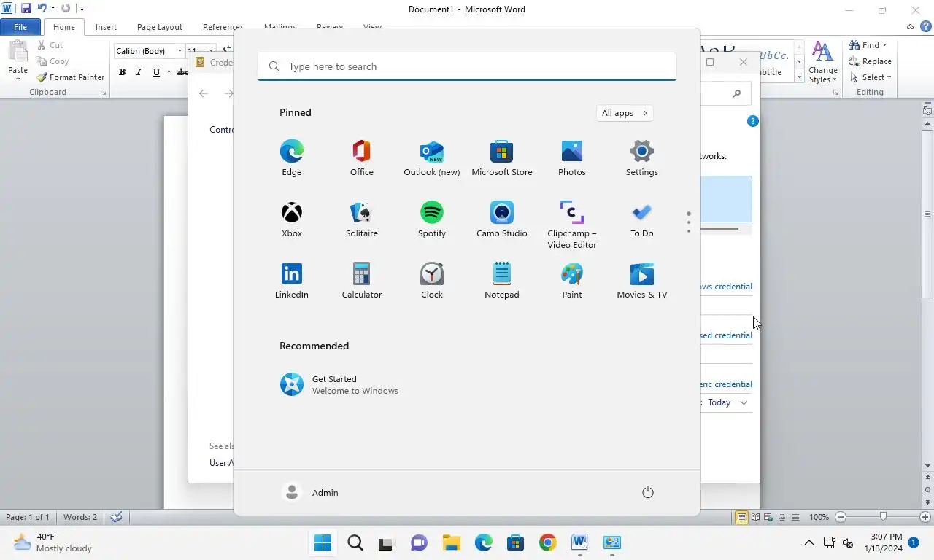Open the Calibri font name dropdown
The image size is (934, 560).
(x=180, y=51)
